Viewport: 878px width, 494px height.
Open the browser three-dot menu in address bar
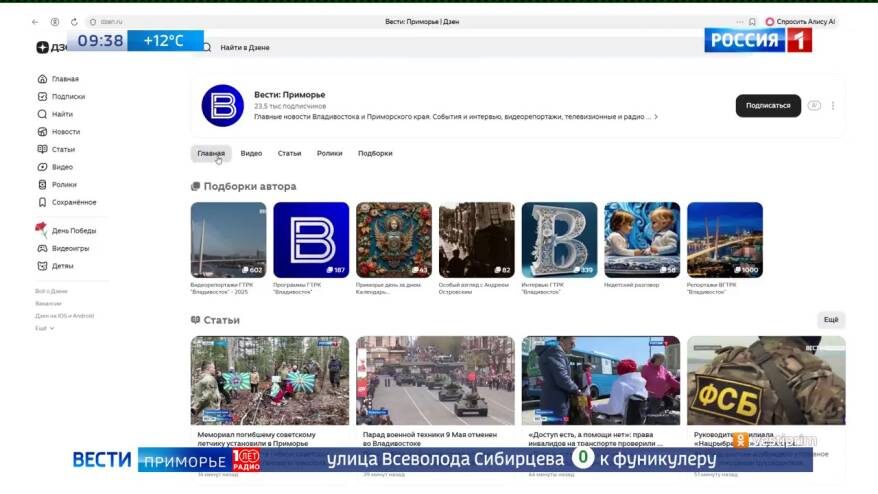[x=740, y=22]
